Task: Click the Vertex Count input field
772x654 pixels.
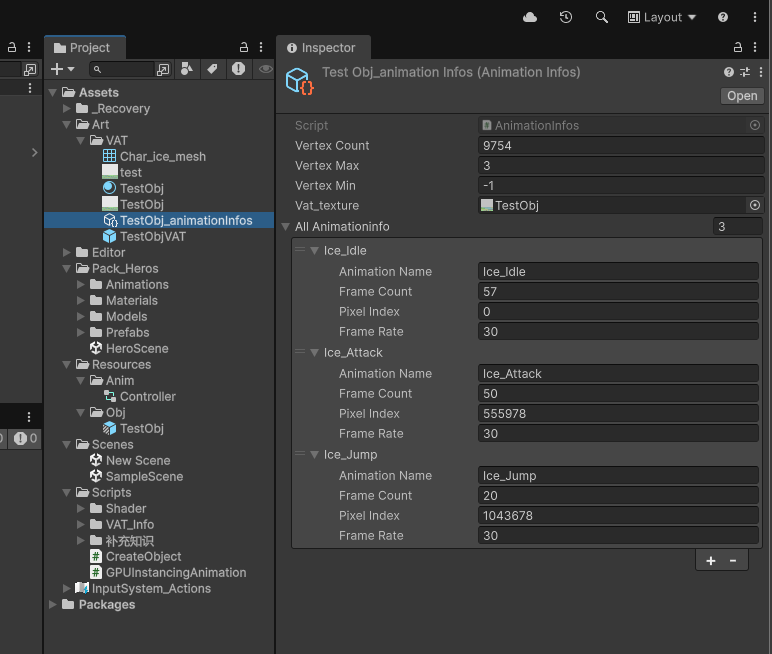Action: pyautogui.click(x=620, y=146)
